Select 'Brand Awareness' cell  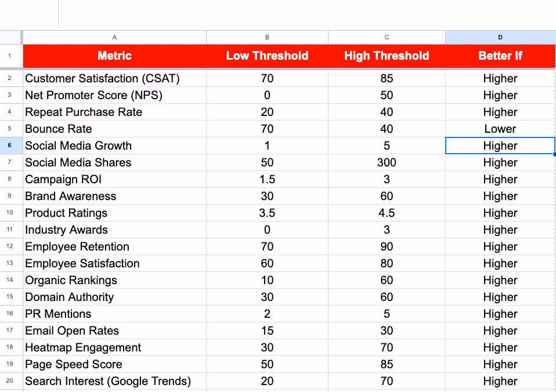(x=114, y=196)
